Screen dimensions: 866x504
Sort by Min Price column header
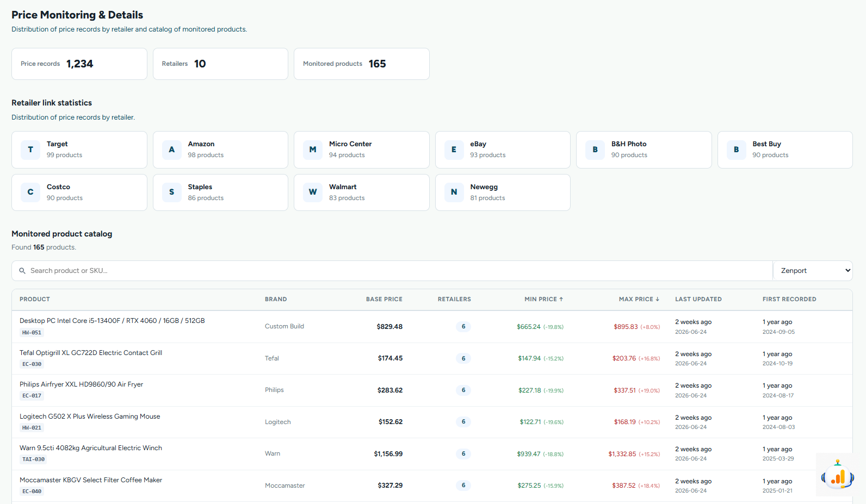pos(543,299)
